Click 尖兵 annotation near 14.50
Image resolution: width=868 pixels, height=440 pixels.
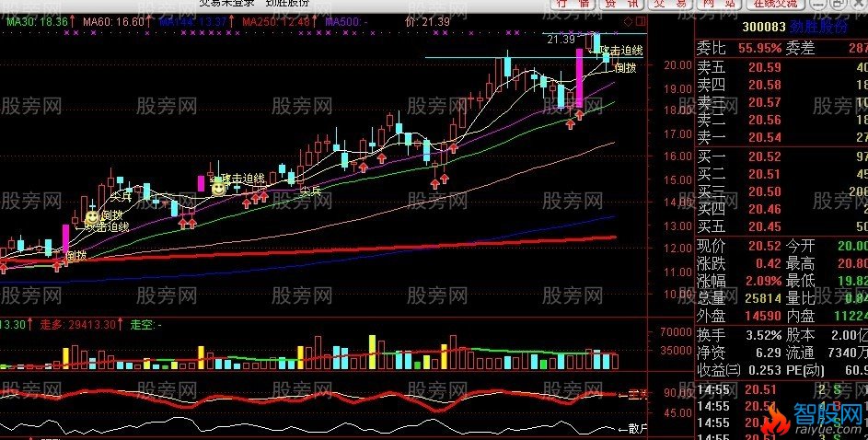pyautogui.click(x=311, y=191)
